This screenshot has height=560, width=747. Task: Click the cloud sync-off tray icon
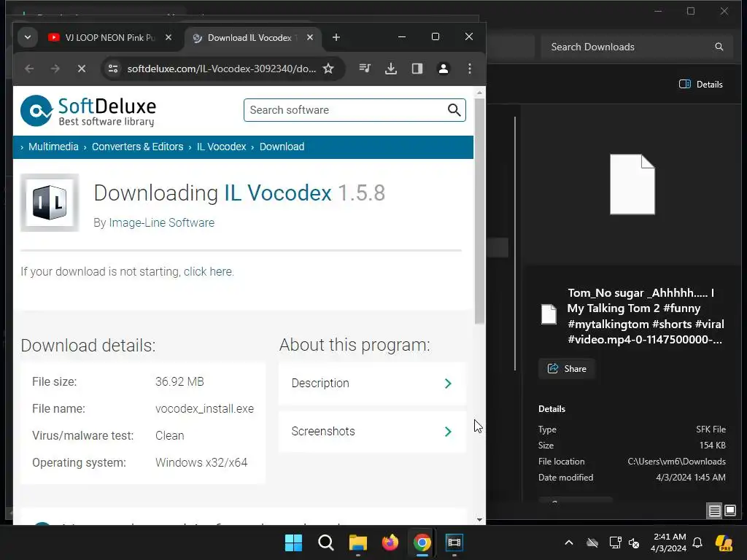(x=592, y=542)
